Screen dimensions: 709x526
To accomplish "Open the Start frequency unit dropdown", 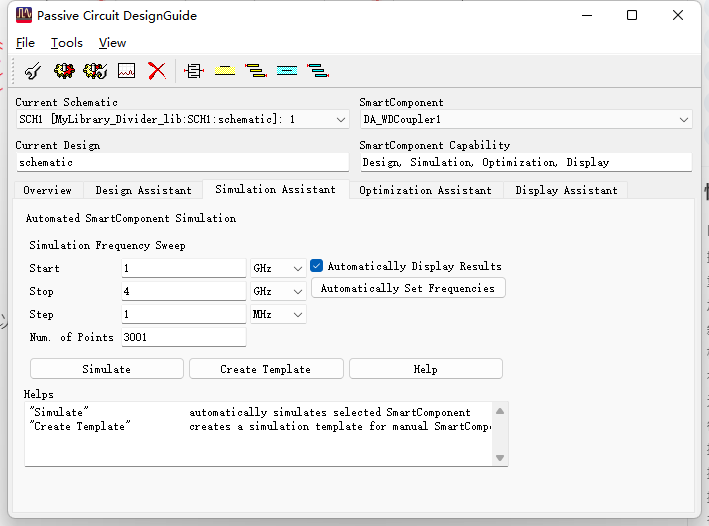I will tap(278, 268).
